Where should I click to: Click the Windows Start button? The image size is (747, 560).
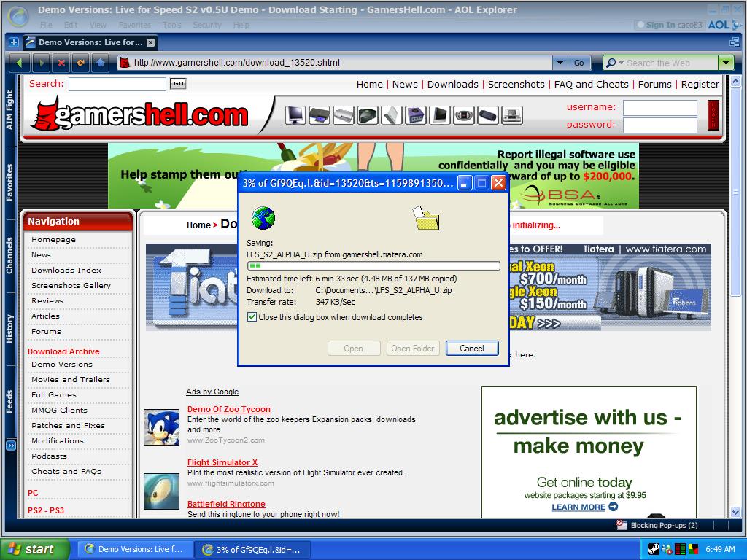tap(35, 549)
